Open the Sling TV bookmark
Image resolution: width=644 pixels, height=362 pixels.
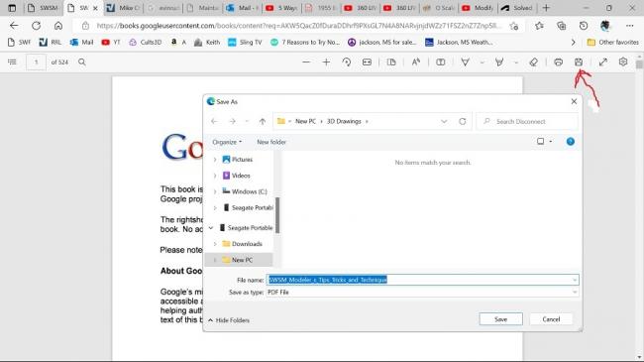[245, 42]
